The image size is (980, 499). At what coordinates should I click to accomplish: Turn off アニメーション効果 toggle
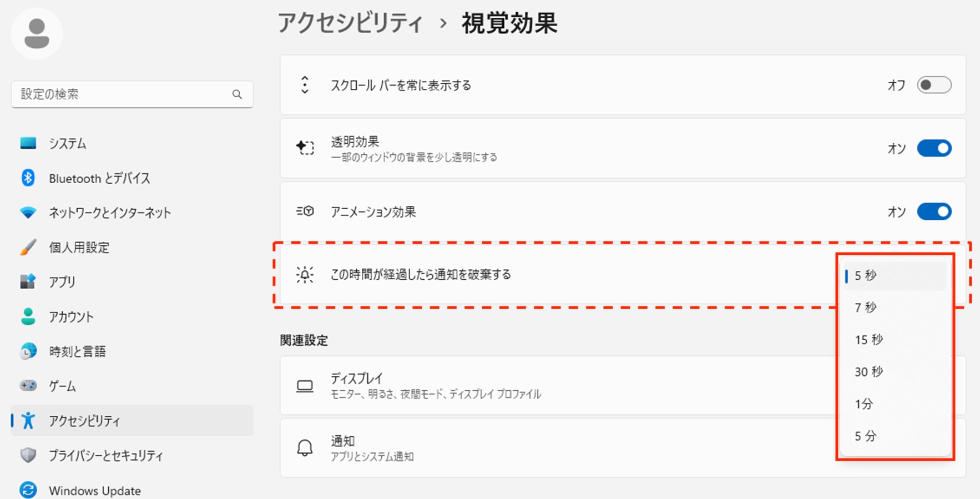pyautogui.click(x=934, y=211)
